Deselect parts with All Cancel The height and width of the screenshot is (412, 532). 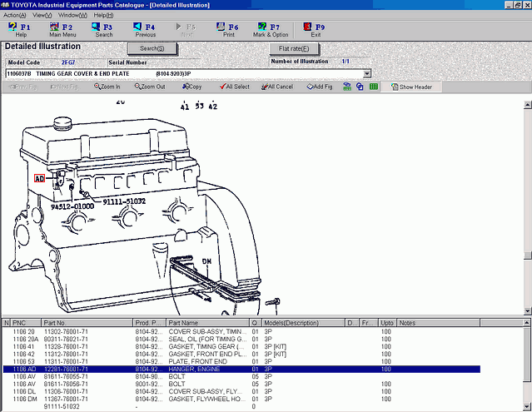(277, 87)
